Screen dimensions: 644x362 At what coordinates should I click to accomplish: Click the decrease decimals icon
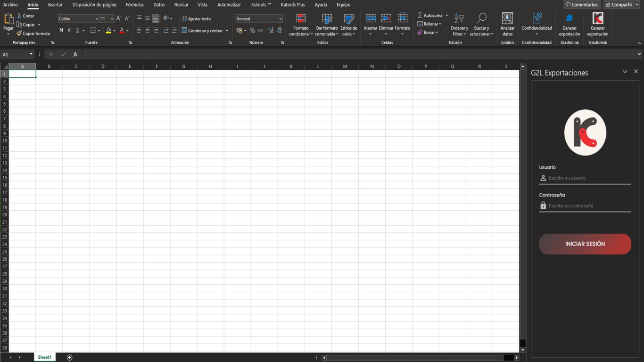coord(280,31)
